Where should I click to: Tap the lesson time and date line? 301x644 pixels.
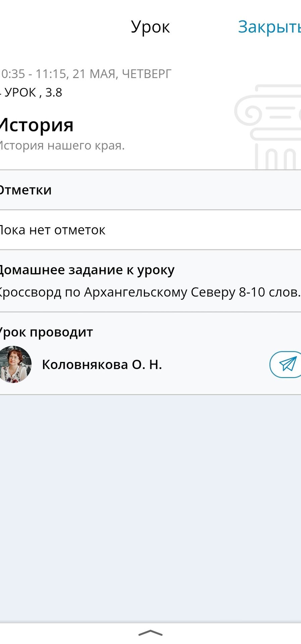coord(86,74)
